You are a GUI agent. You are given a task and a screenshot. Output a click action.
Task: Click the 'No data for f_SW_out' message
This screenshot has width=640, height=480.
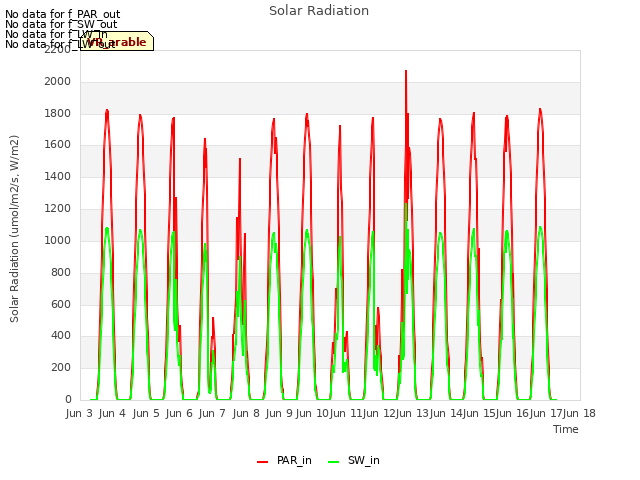tap(61, 24)
